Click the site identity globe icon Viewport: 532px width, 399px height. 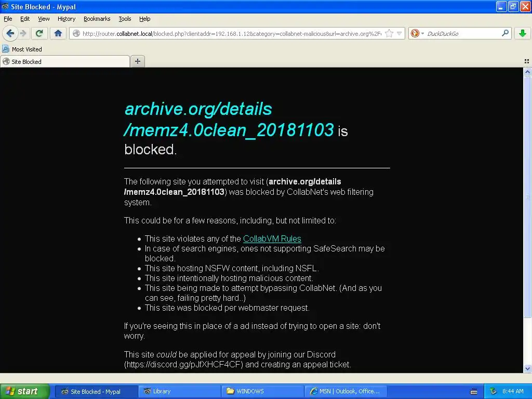(76, 33)
